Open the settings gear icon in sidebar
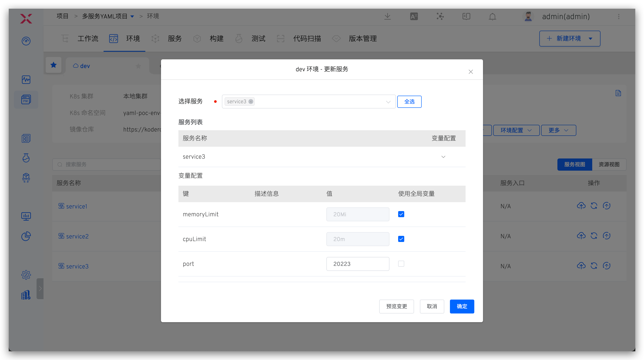The width and height of the screenshot is (644, 360). point(26,275)
